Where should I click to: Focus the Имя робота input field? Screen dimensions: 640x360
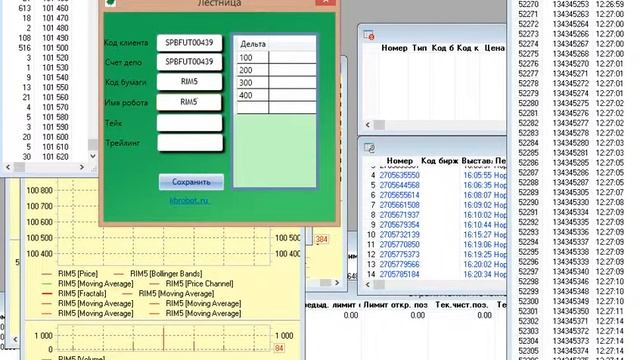189,102
